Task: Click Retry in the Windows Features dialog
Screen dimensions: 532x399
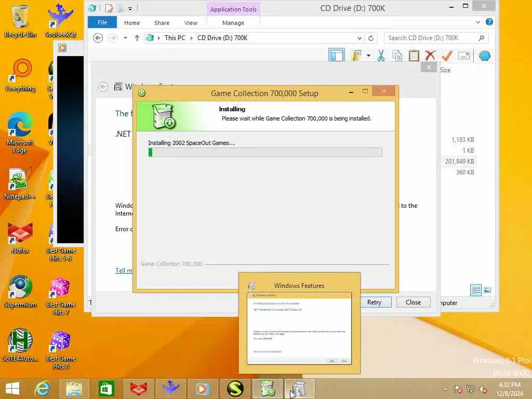Action: click(x=374, y=302)
